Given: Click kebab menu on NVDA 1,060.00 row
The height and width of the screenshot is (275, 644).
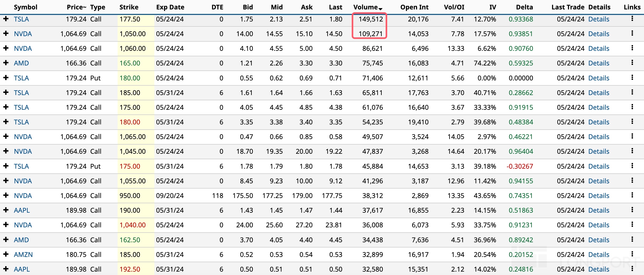Looking at the screenshot, I should [632, 48].
